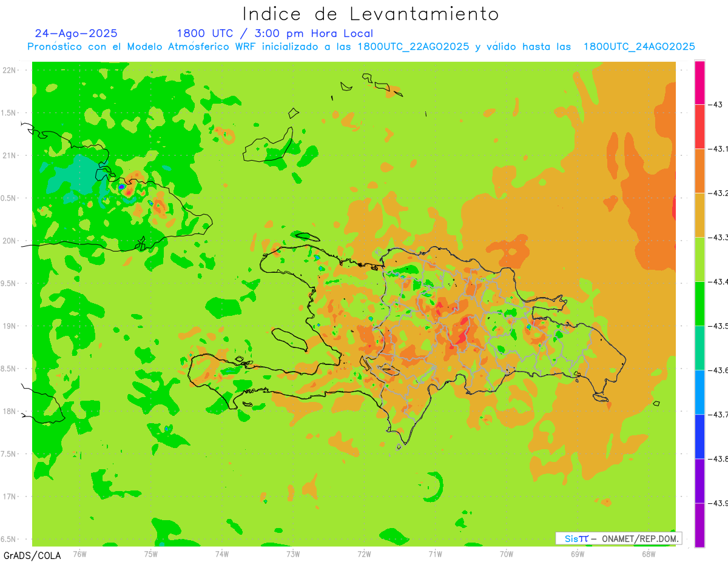Click the '69W' longitude label

(578, 554)
